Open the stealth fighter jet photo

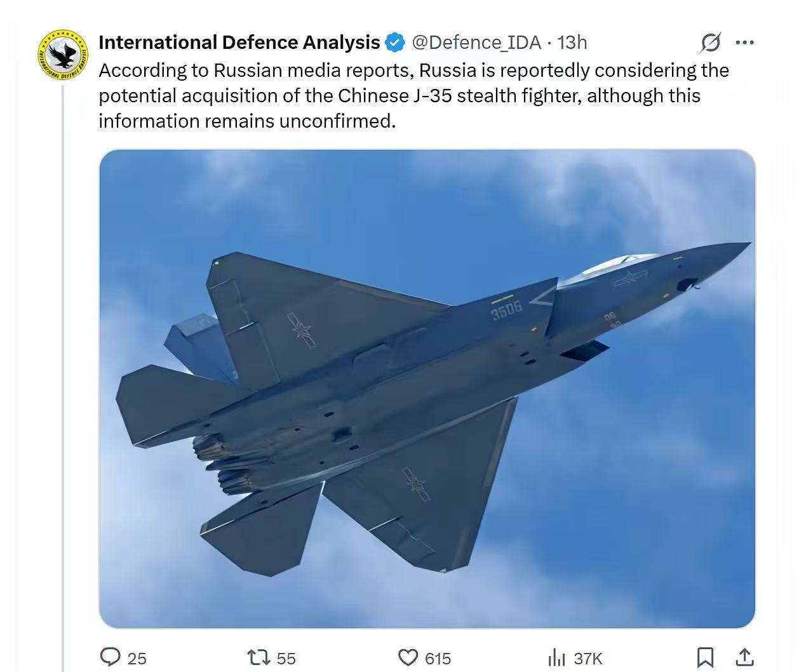tap(427, 389)
